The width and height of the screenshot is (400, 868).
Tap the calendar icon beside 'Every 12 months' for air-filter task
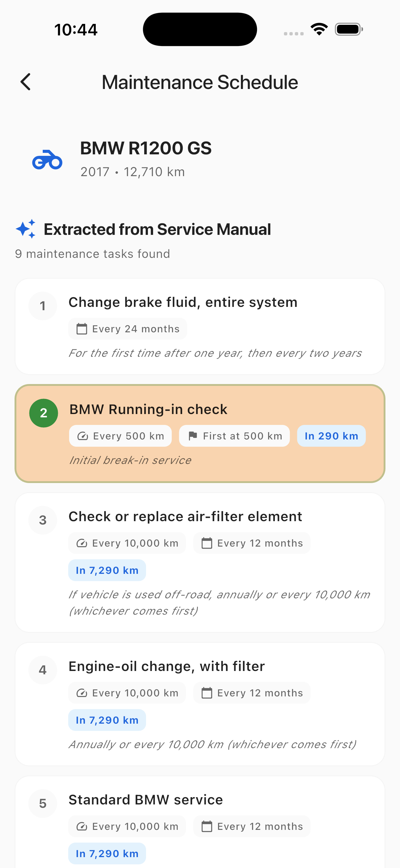pos(207,543)
